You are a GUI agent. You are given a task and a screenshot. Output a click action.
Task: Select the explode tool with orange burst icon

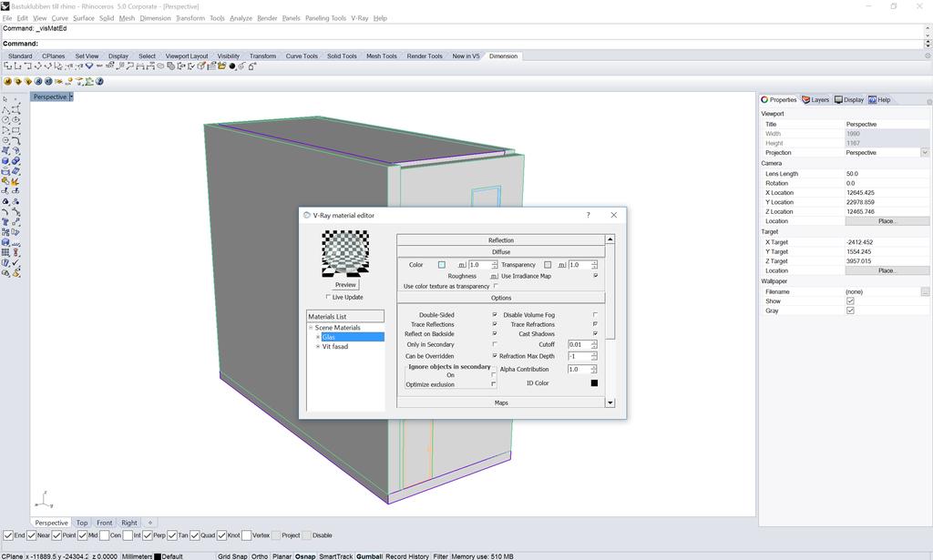coord(15,180)
